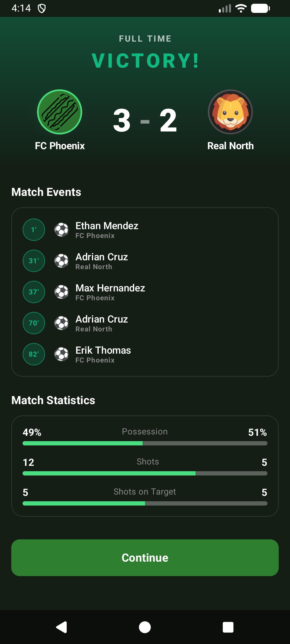Image resolution: width=290 pixels, height=644 pixels.
Task: Click the soccer ball beside Erik Thomas
Action: tap(61, 354)
